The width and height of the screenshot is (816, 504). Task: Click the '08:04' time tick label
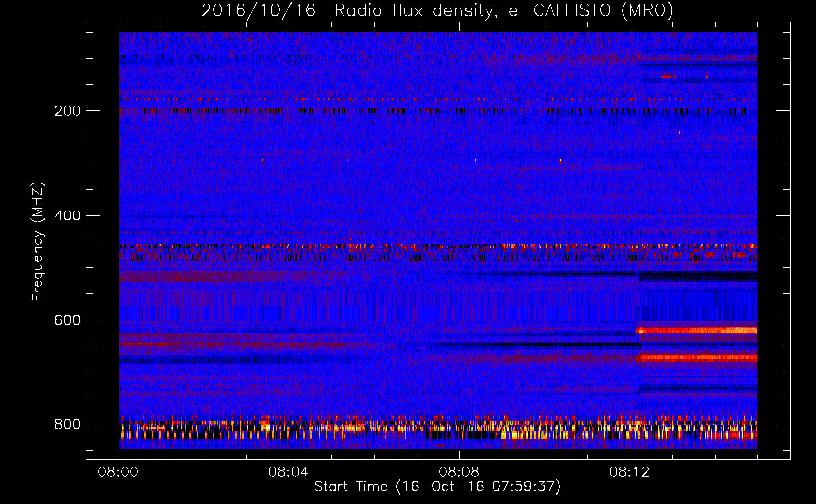tap(288, 472)
